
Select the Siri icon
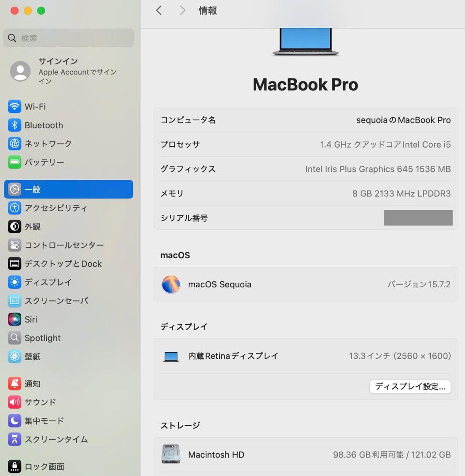coord(15,319)
